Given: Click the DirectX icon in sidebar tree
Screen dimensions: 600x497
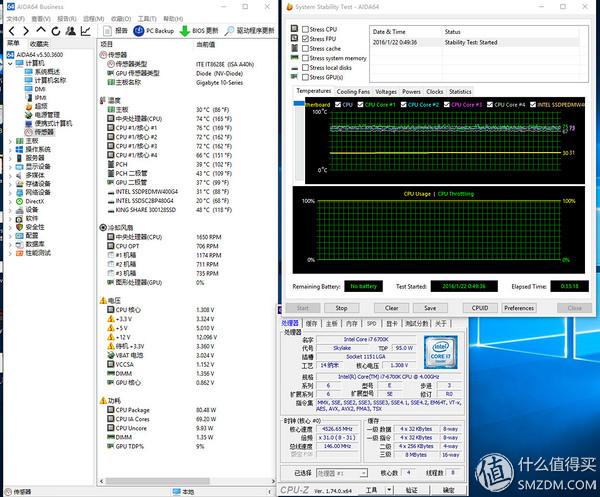Looking at the screenshot, I should (x=18, y=201).
